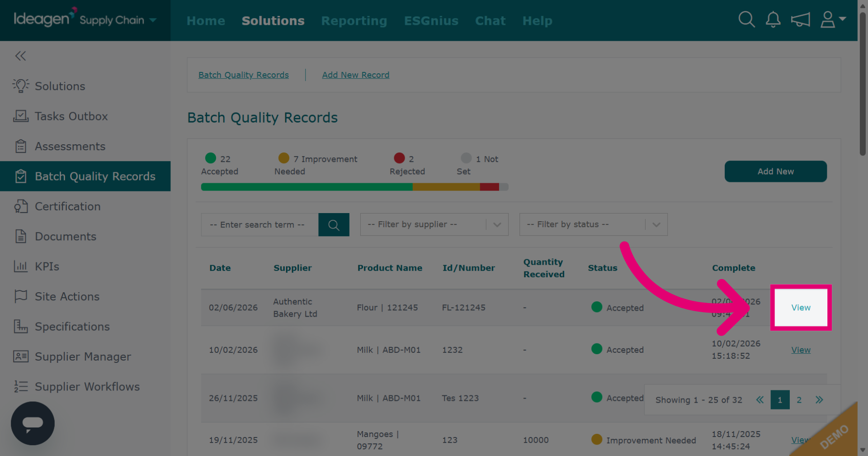This screenshot has width=868, height=456.
Task: Run search with the magnifier button
Action: [334, 225]
